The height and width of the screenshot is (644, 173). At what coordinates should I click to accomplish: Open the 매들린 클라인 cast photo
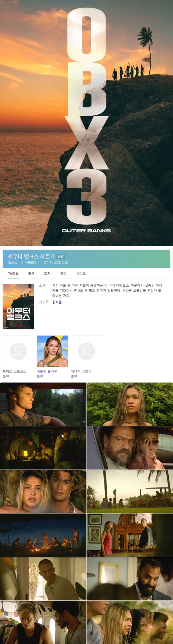(52, 351)
